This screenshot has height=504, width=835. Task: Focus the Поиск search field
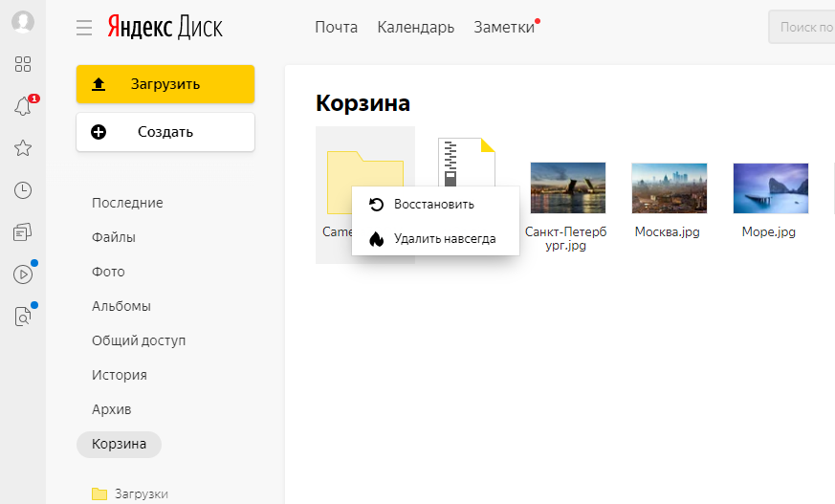pyautogui.click(x=802, y=27)
